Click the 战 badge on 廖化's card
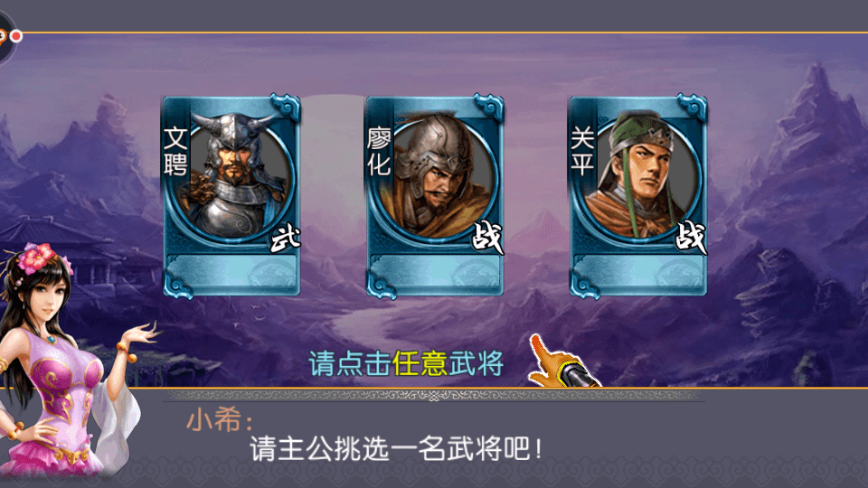 (487, 239)
